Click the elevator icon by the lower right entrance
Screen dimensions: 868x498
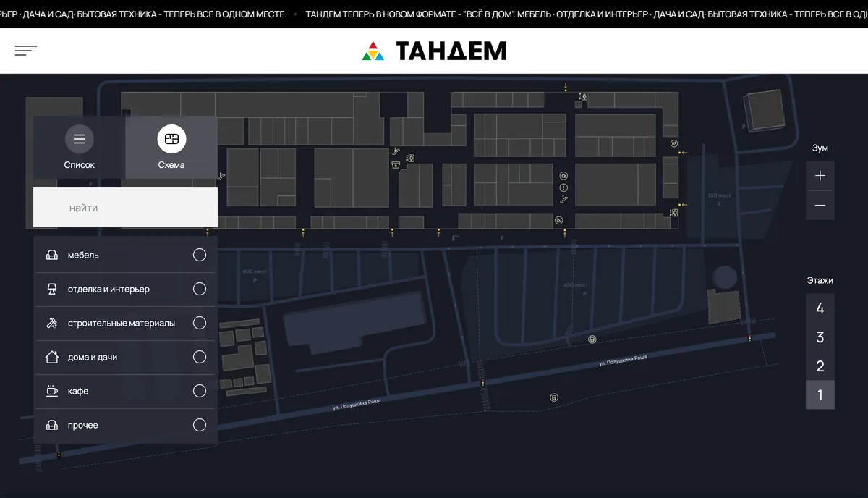tap(674, 213)
